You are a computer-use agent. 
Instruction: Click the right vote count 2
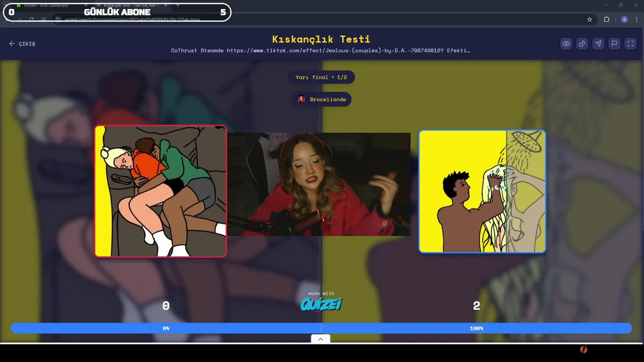tap(476, 306)
